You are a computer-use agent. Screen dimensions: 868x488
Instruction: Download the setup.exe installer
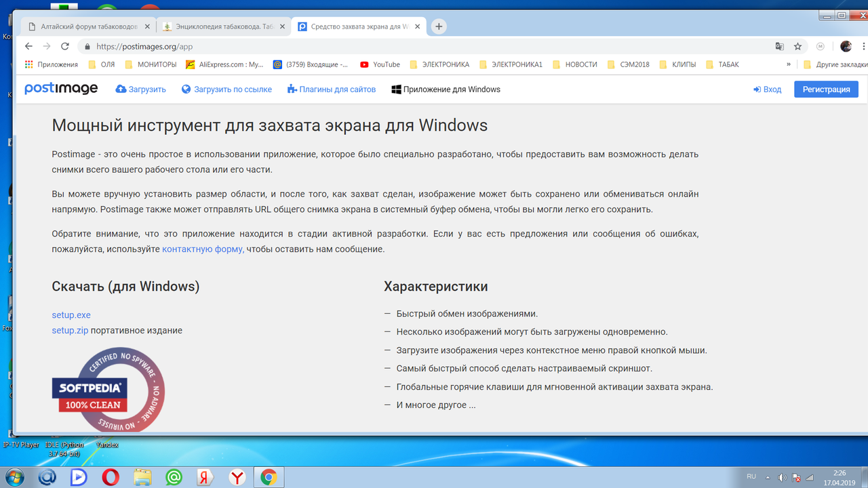[71, 315]
